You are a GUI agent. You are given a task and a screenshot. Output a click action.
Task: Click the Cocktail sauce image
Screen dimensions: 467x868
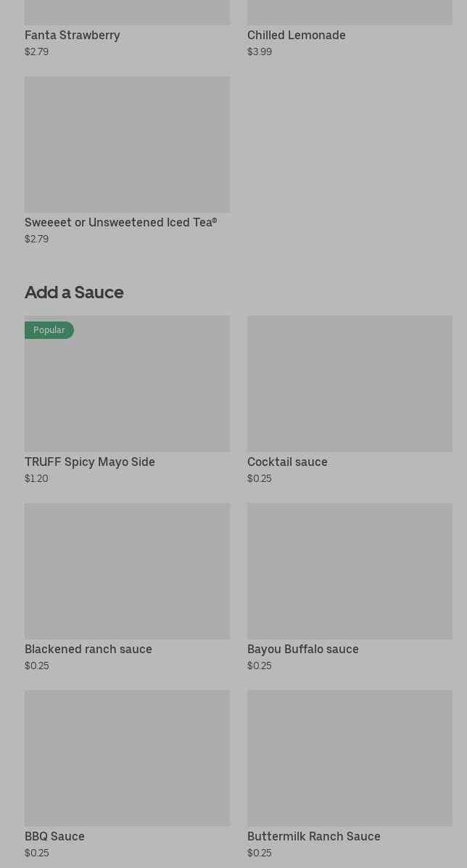tap(350, 383)
